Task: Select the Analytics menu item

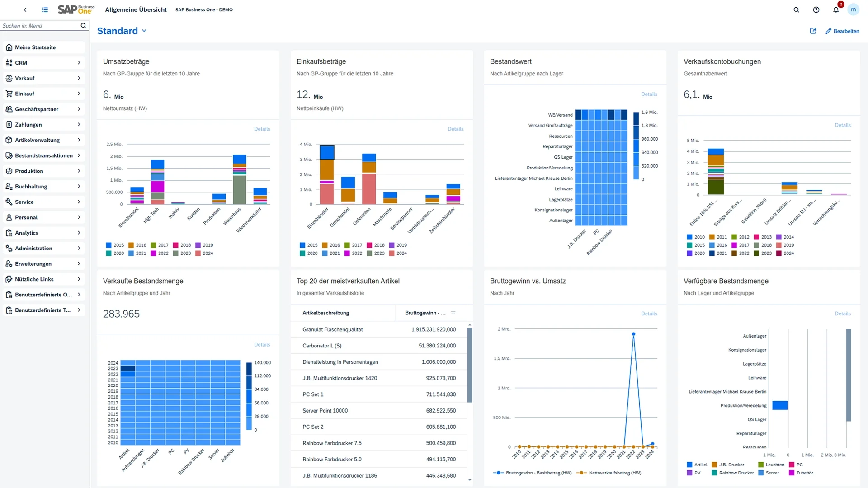Action: (27, 233)
